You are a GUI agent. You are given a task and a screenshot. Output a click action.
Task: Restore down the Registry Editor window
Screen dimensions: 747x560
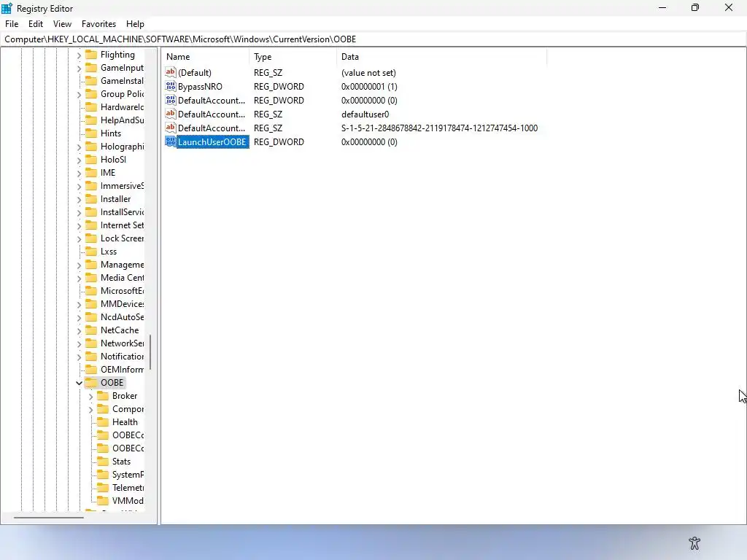(x=695, y=7)
